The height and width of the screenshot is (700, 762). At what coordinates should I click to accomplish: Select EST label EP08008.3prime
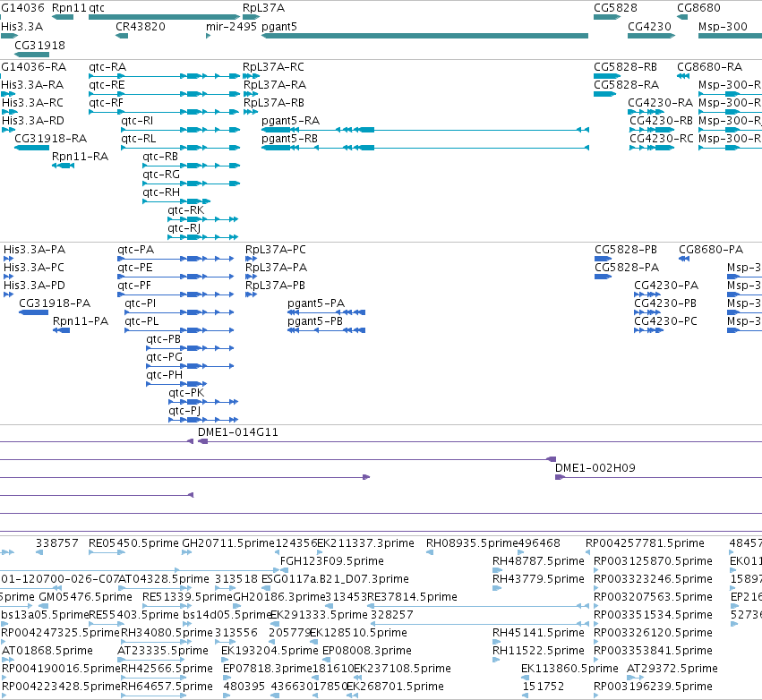click(x=367, y=651)
